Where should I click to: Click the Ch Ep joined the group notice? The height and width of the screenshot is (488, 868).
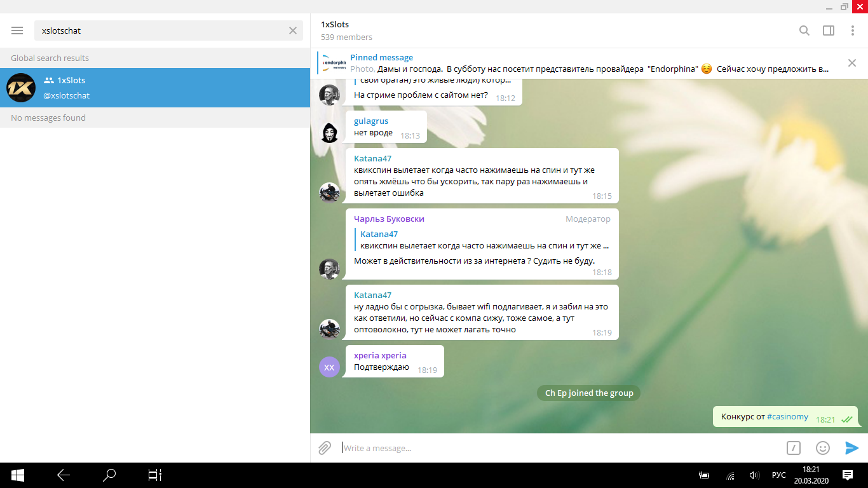tap(589, 393)
